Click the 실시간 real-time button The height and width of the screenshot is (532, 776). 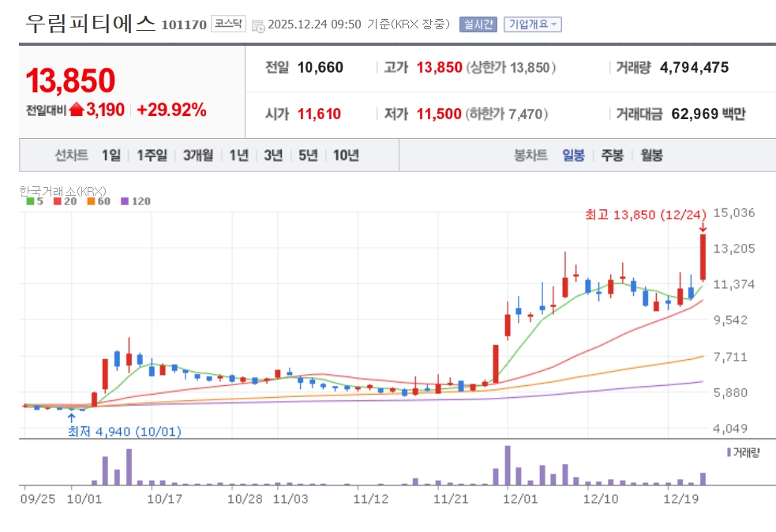(478, 24)
